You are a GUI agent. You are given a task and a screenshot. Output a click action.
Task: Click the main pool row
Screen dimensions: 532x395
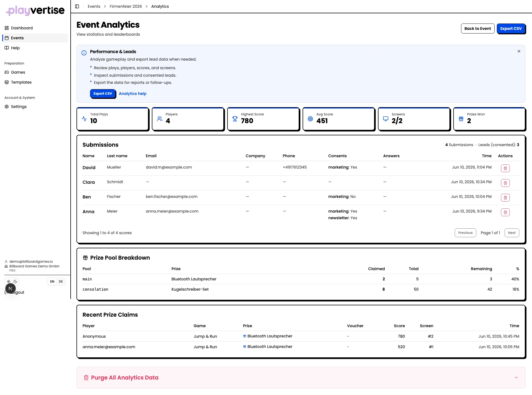(x=301, y=279)
